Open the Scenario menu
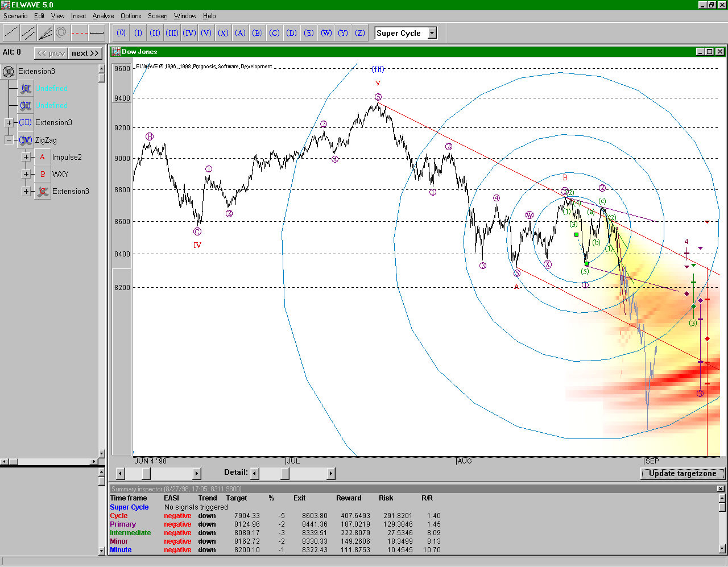Screen dimensions: 728x567 (x=15, y=16)
